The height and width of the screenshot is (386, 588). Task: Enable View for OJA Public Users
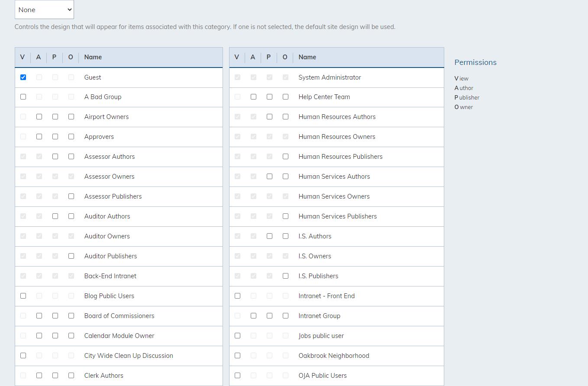[x=238, y=376]
